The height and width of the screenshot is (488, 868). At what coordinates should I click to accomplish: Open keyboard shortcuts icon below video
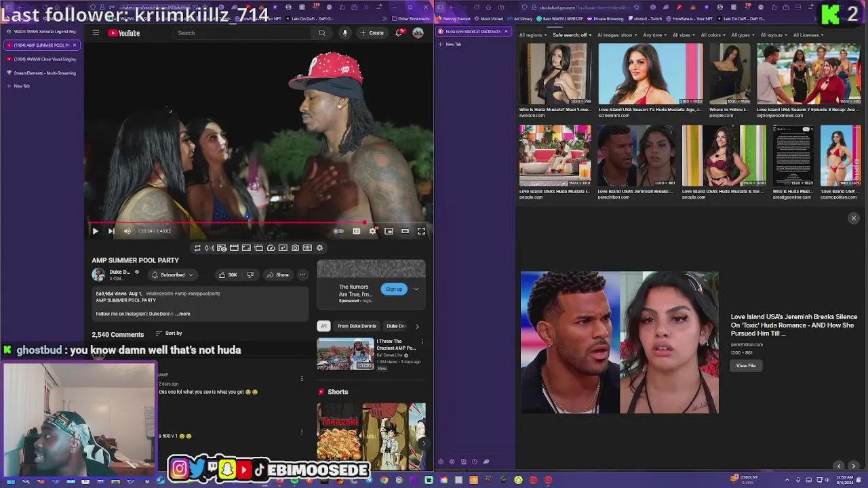[x=307, y=248]
